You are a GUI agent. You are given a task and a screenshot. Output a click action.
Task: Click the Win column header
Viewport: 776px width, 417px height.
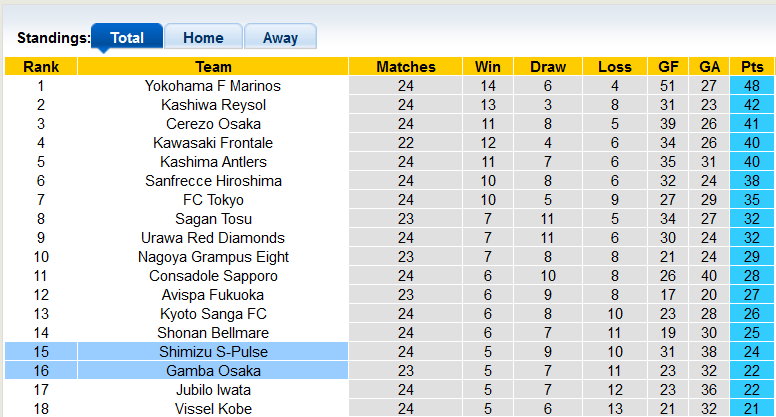[x=488, y=67]
